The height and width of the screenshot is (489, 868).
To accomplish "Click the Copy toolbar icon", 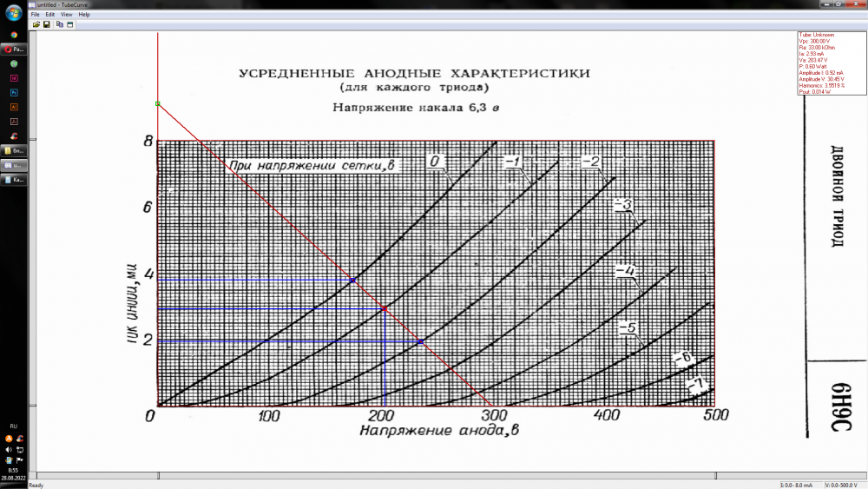I will (x=59, y=24).
